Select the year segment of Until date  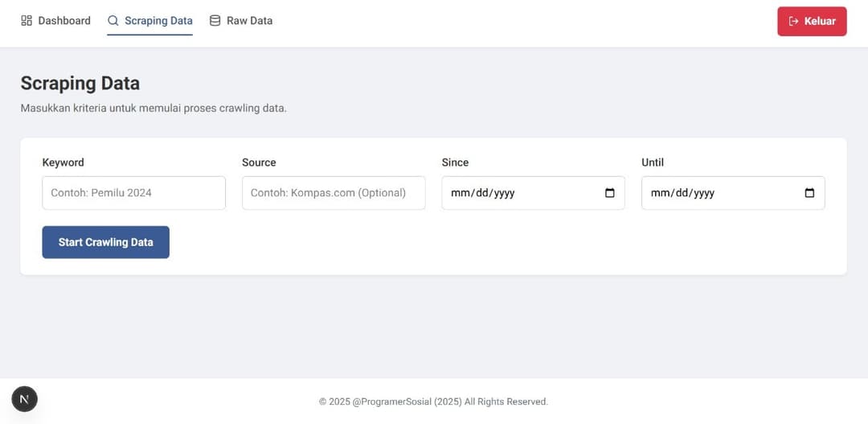tap(702, 193)
